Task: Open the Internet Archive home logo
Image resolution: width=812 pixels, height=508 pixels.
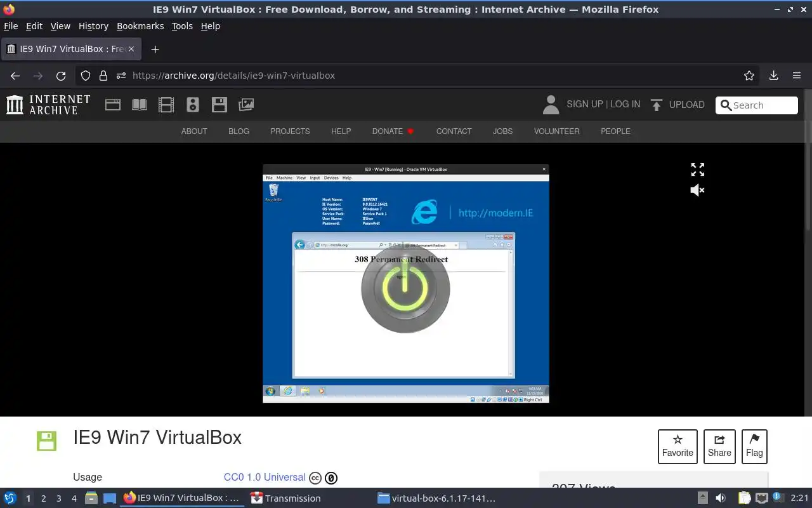Action: [48, 105]
